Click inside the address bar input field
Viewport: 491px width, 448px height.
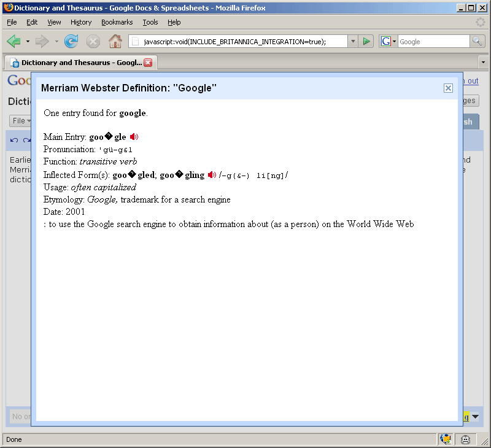coord(233,41)
